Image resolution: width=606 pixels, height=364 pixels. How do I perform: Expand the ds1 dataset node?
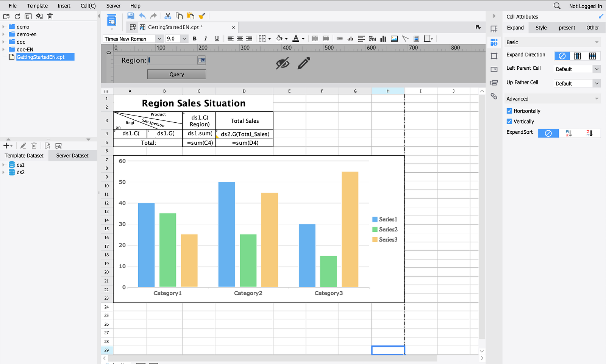pyautogui.click(x=3, y=165)
